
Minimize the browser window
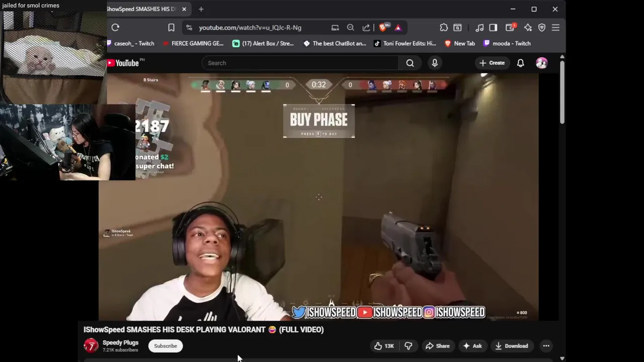point(513,9)
